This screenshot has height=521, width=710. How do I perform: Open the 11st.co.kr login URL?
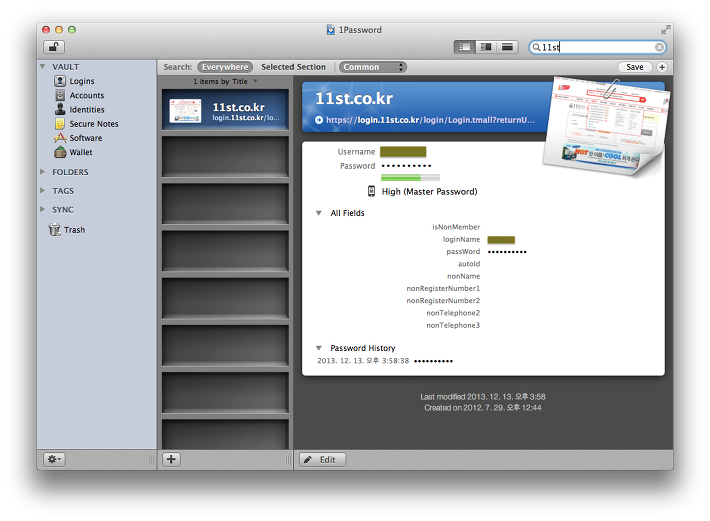pyautogui.click(x=430, y=120)
